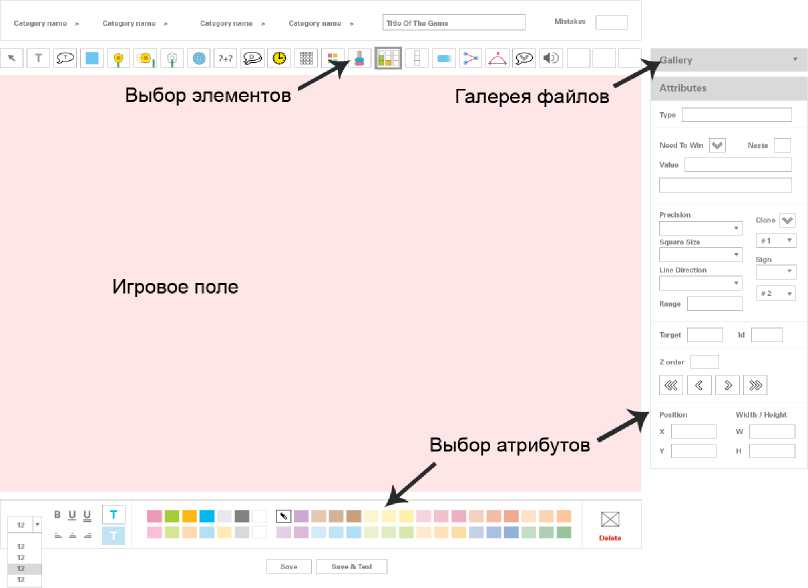
Task: Focus the Range input field
Action: click(715, 304)
